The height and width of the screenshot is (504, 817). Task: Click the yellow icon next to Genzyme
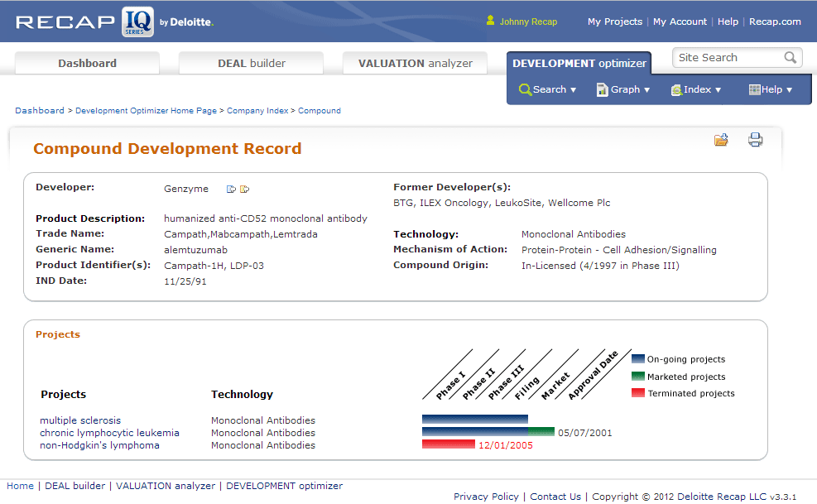tap(244, 190)
